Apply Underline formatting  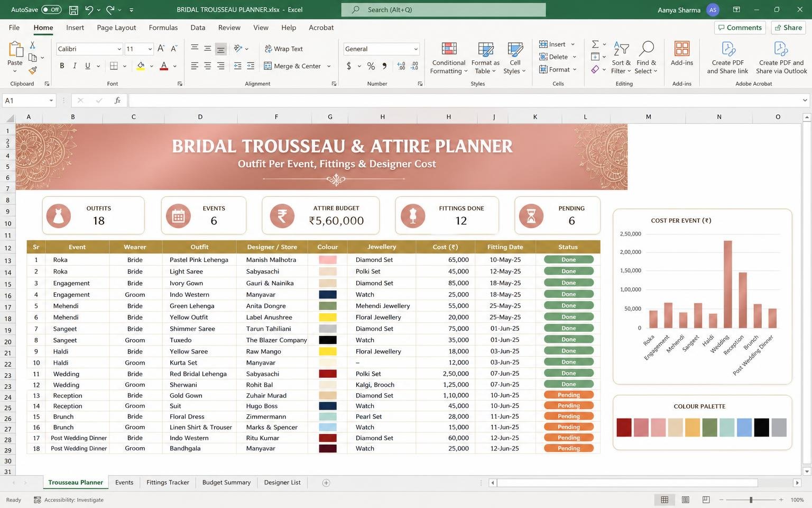click(88, 66)
